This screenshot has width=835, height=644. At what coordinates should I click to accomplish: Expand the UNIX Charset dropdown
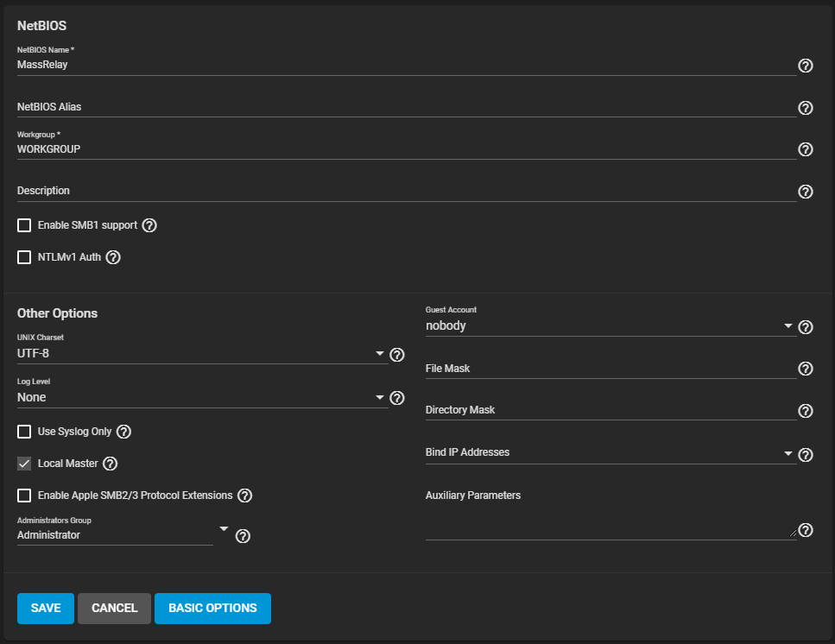(201, 353)
